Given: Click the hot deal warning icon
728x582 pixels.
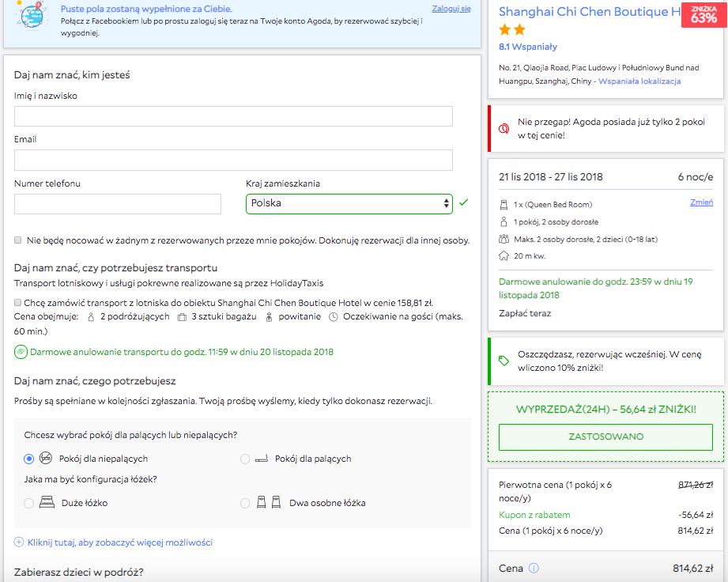Looking at the screenshot, I should [504, 129].
